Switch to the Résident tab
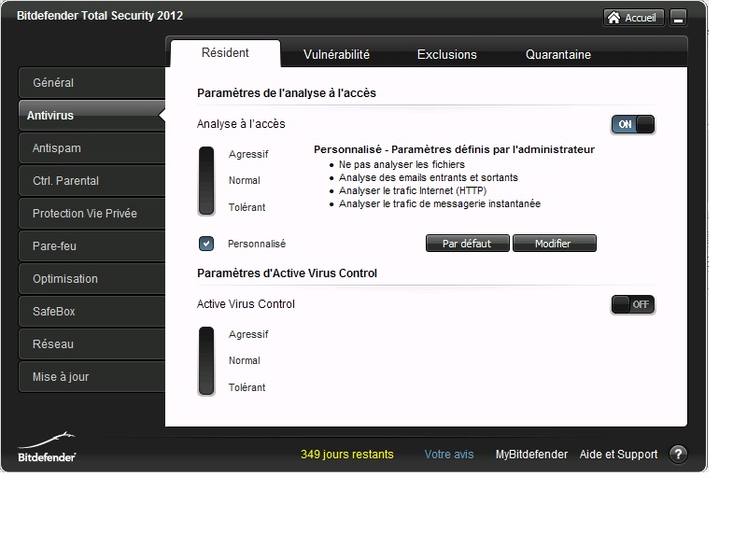Image resolution: width=747 pixels, height=560 pixels. pyautogui.click(x=225, y=53)
